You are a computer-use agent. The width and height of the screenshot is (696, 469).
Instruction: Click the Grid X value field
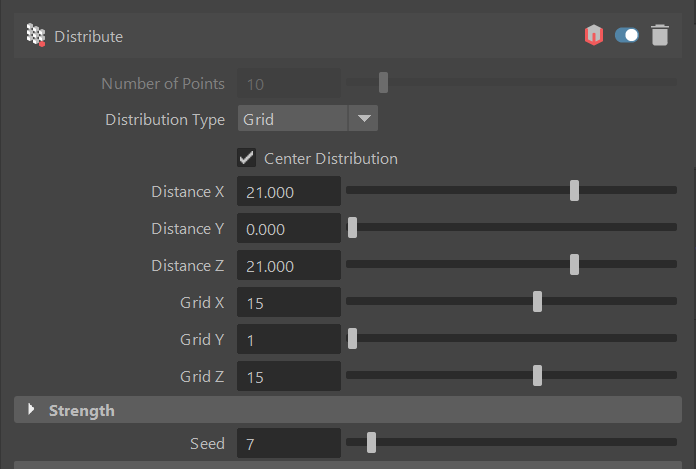tap(289, 302)
